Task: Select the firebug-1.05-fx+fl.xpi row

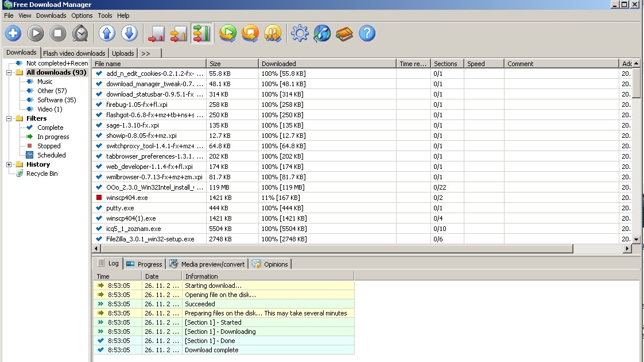Action: (362, 105)
